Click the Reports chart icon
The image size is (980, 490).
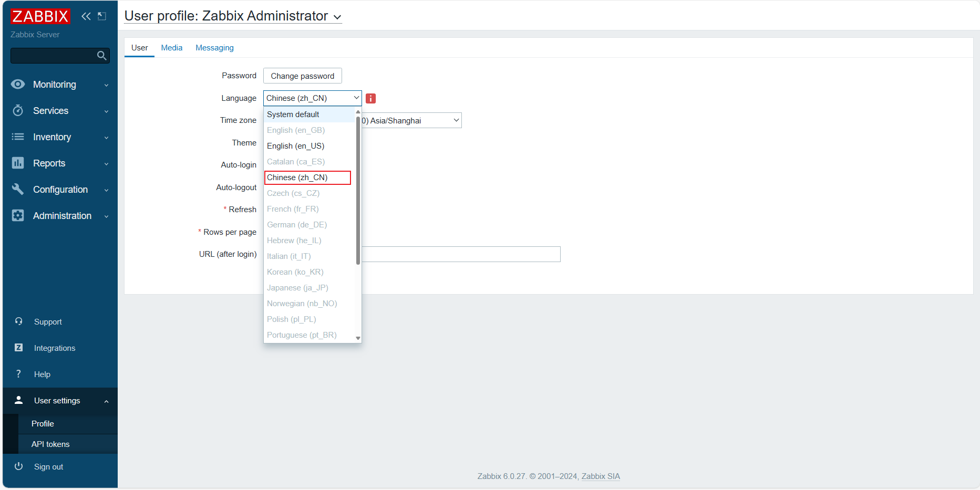(x=18, y=163)
